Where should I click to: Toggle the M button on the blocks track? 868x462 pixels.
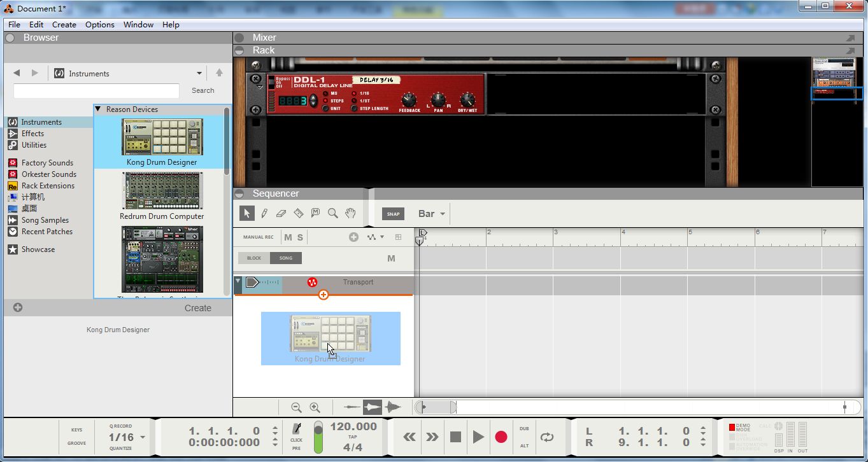(x=391, y=258)
